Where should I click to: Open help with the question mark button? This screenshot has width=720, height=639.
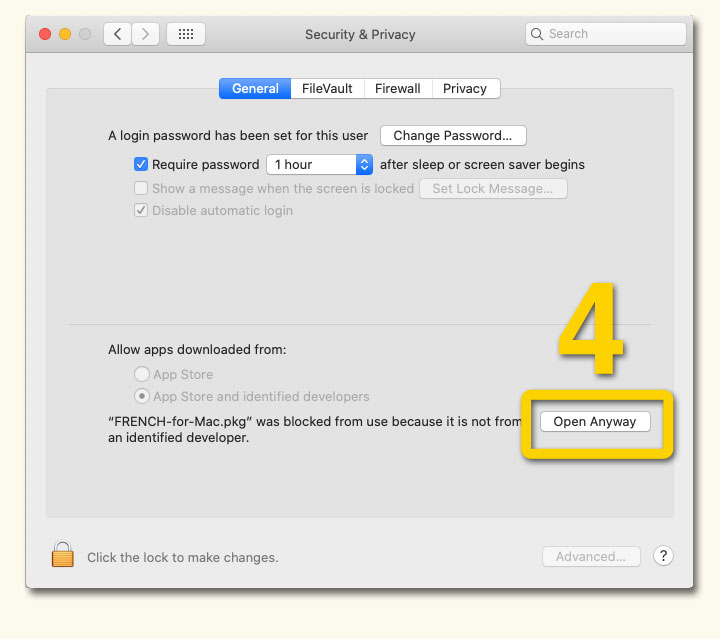[663, 556]
